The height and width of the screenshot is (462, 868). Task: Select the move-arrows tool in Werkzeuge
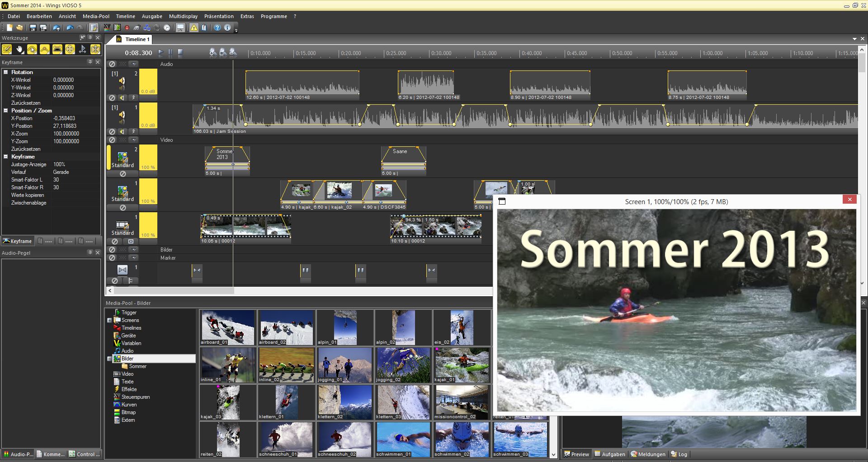pyautogui.click(x=70, y=49)
